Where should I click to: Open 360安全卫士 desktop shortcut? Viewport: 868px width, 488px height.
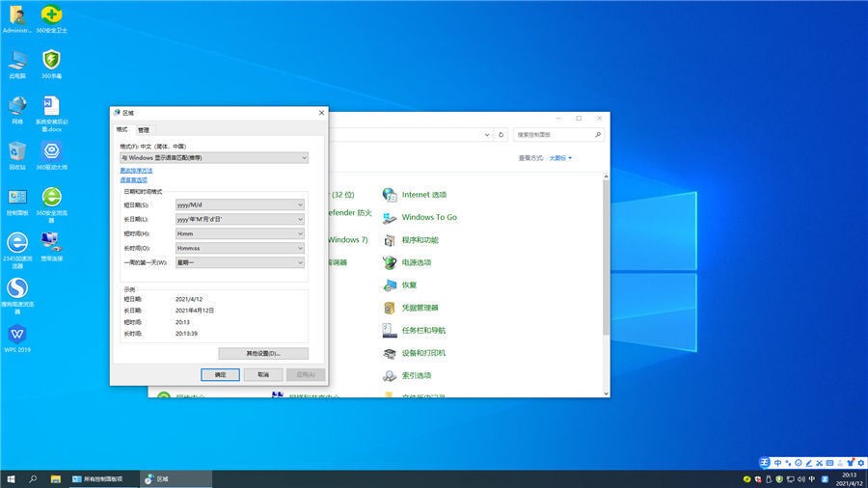tap(51, 16)
